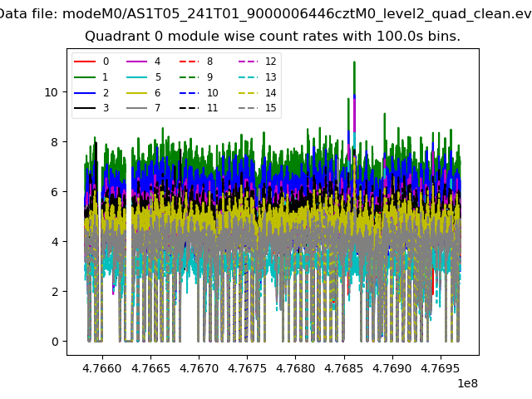Click legend entry for module 8
The height and width of the screenshot is (399, 532).
tap(196, 62)
